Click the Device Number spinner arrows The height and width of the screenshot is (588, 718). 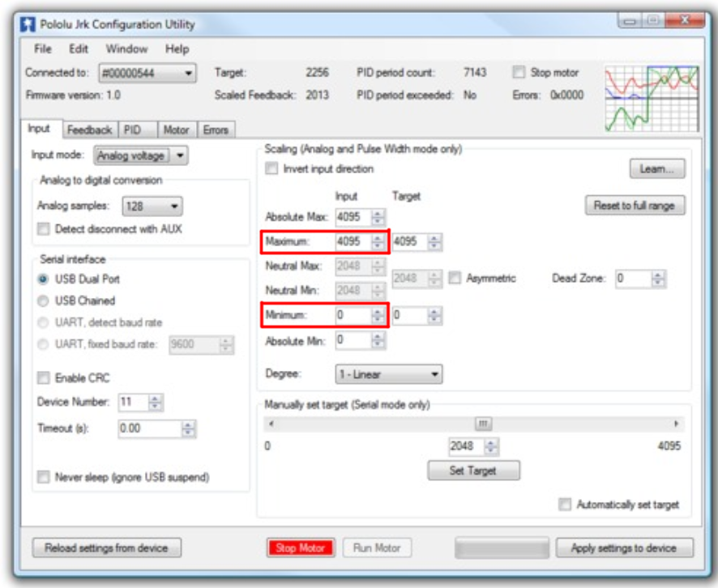point(156,403)
